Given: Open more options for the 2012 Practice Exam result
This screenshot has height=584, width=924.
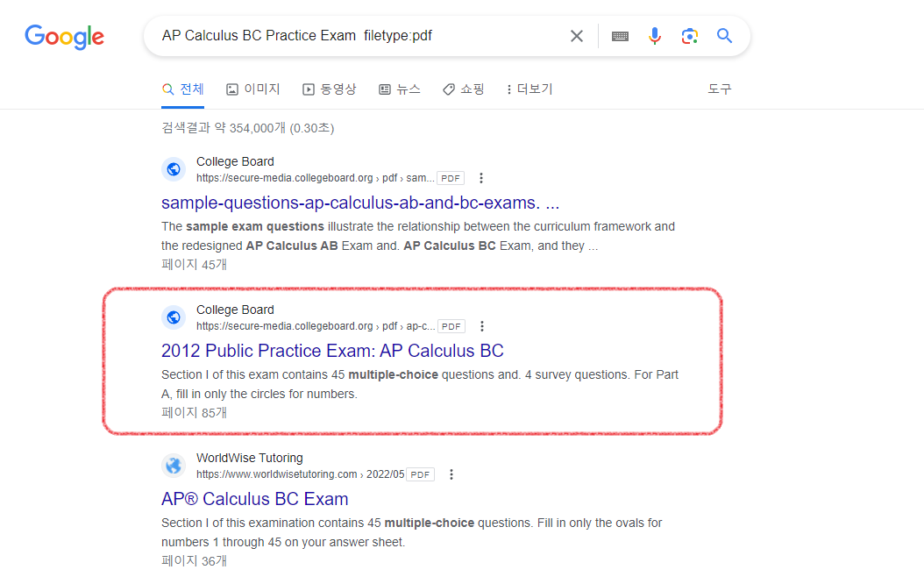Looking at the screenshot, I should click(482, 326).
